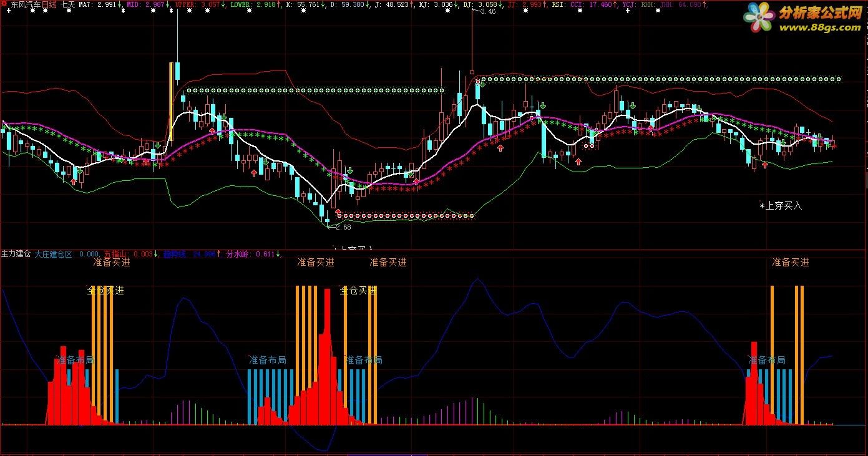The height and width of the screenshot is (456, 868).
Task: Click the RHH indicator label
Action: tap(648, 4)
